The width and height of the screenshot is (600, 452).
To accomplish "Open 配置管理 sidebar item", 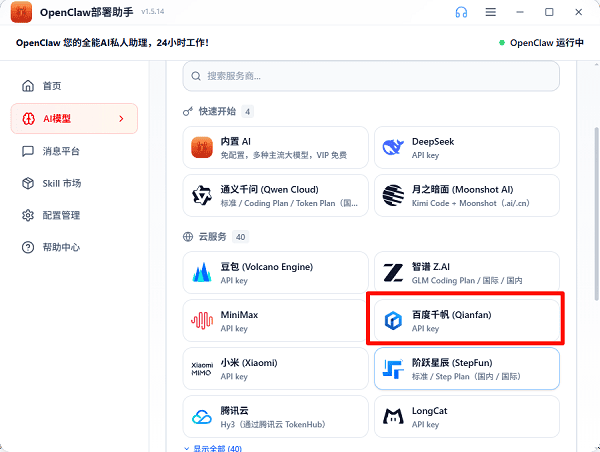I will [x=74, y=215].
